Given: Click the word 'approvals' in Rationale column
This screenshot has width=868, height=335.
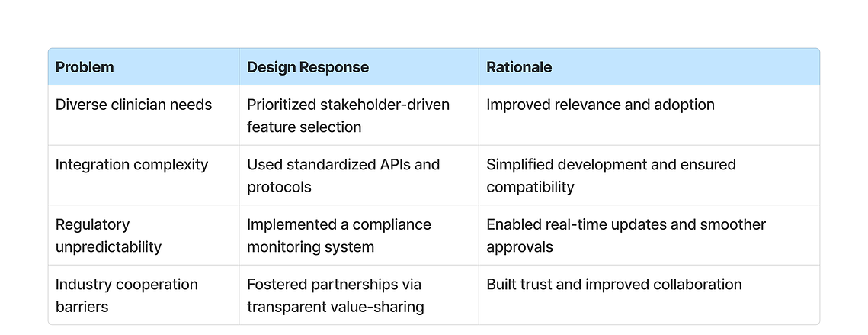Looking at the screenshot, I should tap(520, 247).
